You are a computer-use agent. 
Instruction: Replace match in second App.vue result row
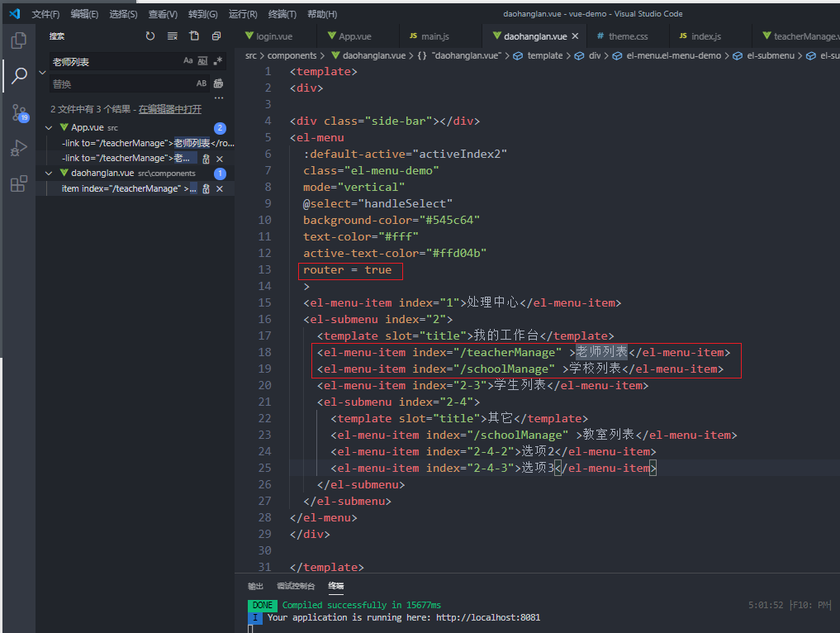pyautogui.click(x=206, y=159)
